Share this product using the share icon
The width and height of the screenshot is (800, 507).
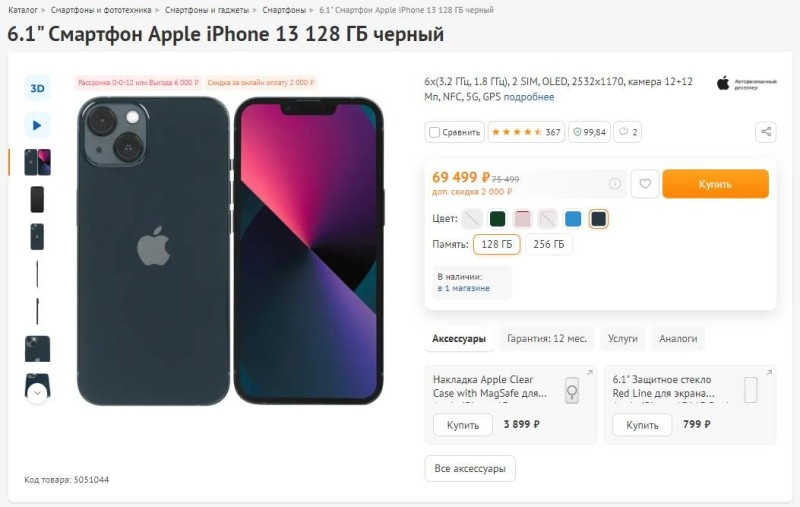pyautogui.click(x=765, y=132)
